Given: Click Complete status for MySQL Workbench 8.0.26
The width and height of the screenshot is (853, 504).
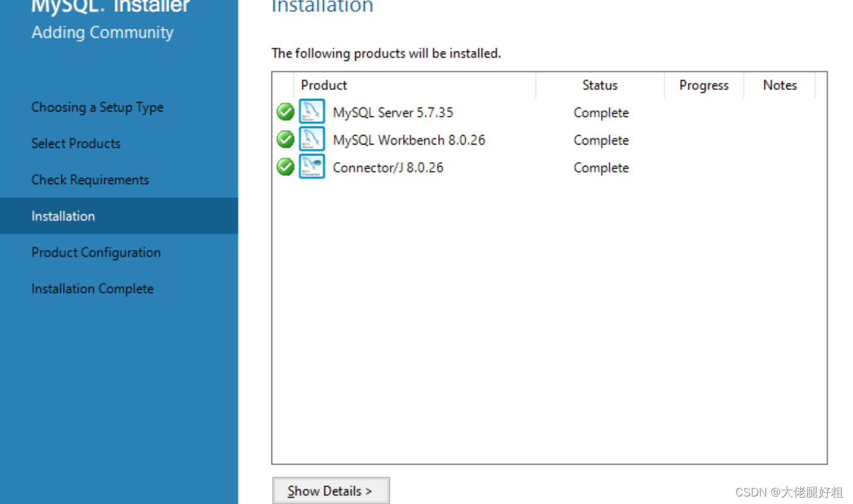Looking at the screenshot, I should click(601, 141).
